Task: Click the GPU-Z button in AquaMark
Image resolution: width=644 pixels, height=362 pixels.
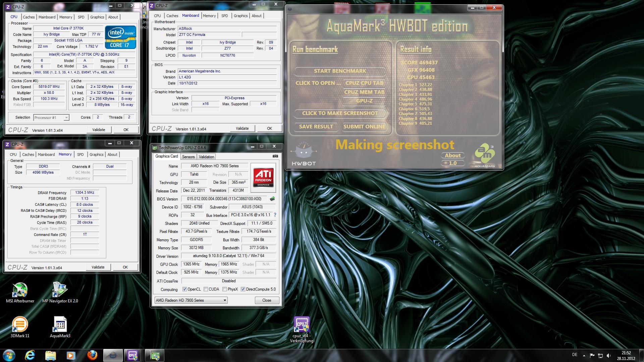Action: pos(364,101)
